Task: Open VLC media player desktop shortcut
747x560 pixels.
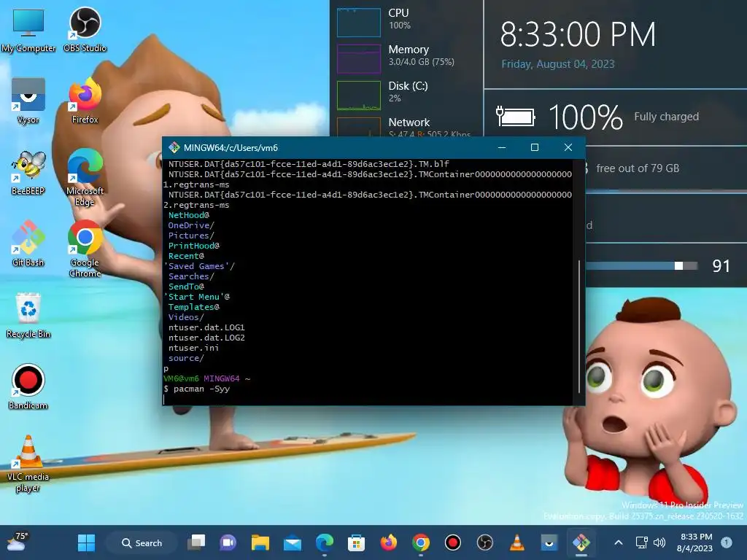Action: [28, 463]
